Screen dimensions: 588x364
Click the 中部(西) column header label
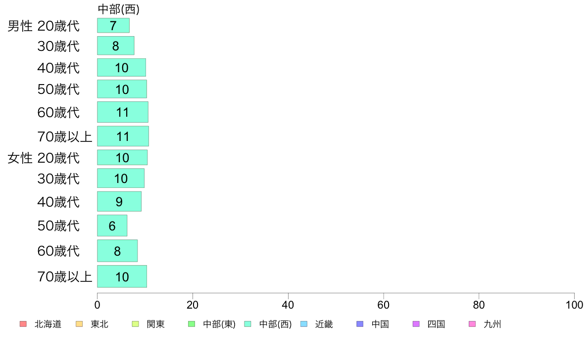pyautogui.click(x=118, y=9)
